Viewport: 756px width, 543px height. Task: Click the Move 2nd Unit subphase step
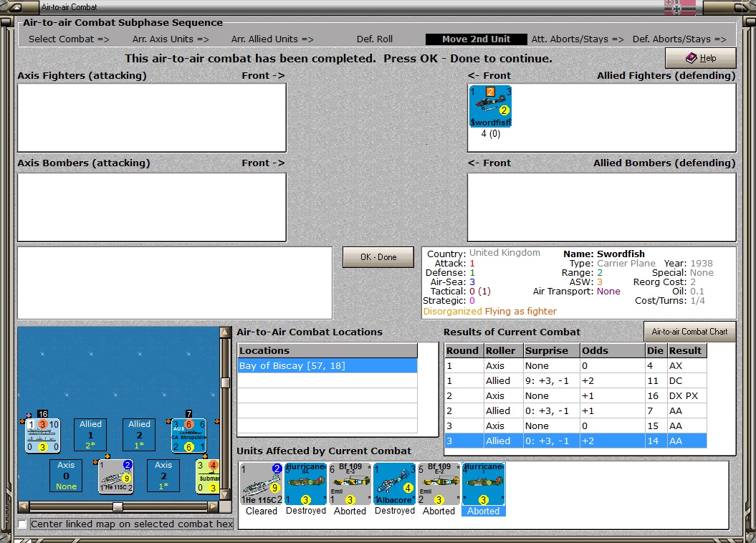tap(476, 39)
